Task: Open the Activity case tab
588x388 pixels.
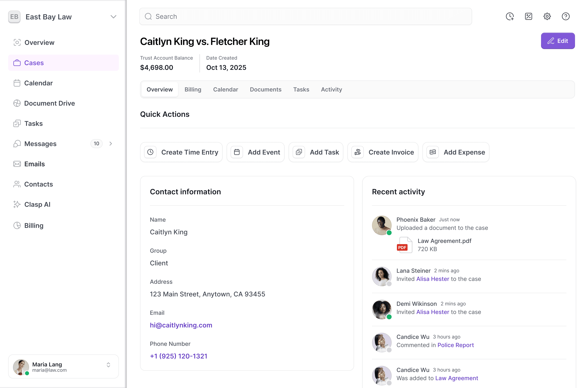Action: pos(331,90)
